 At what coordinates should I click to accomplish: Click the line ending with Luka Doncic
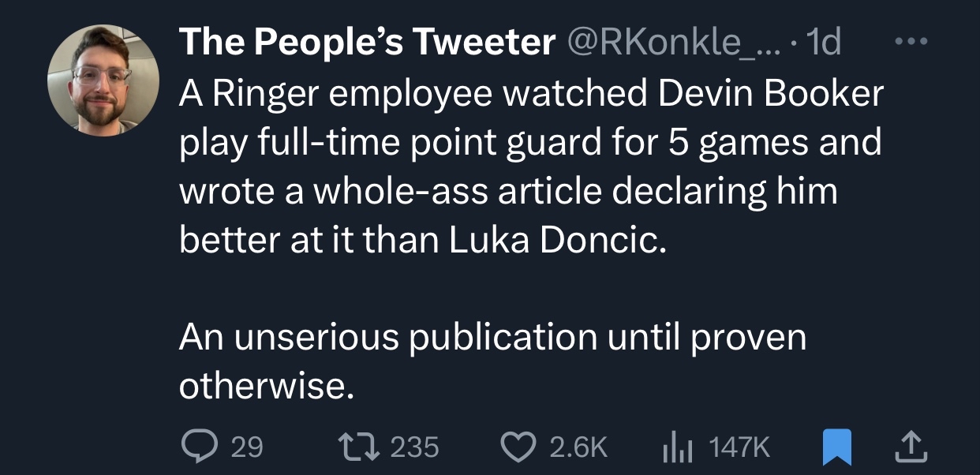[423, 240]
